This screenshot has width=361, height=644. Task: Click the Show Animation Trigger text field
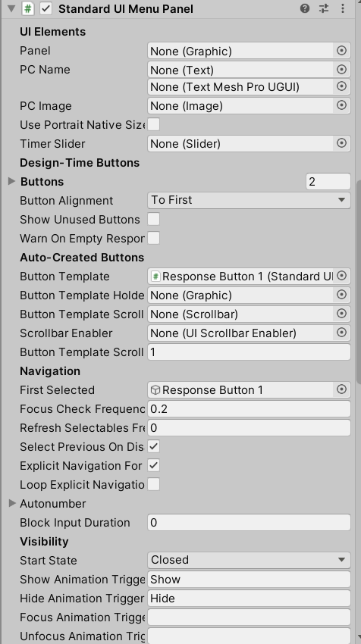coord(249,579)
